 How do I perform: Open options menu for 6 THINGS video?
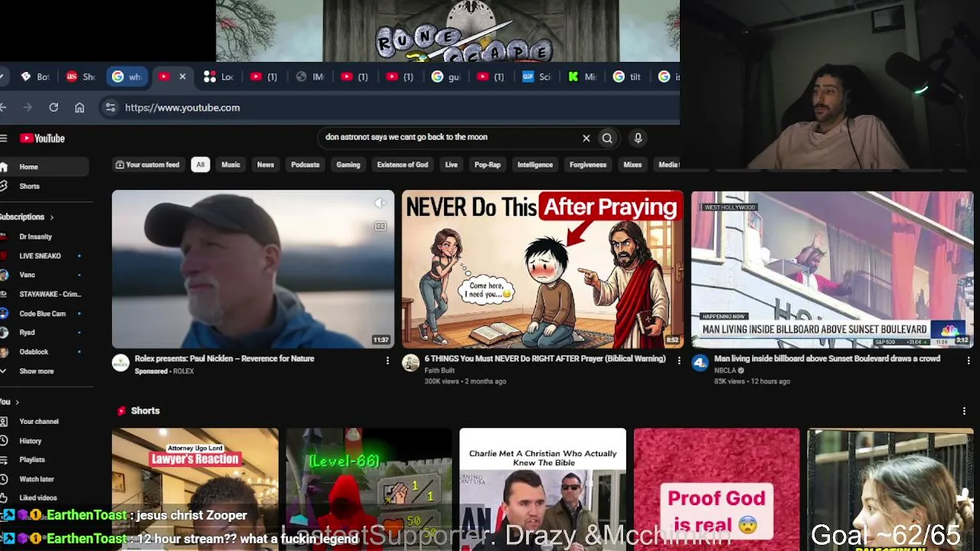point(678,360)
